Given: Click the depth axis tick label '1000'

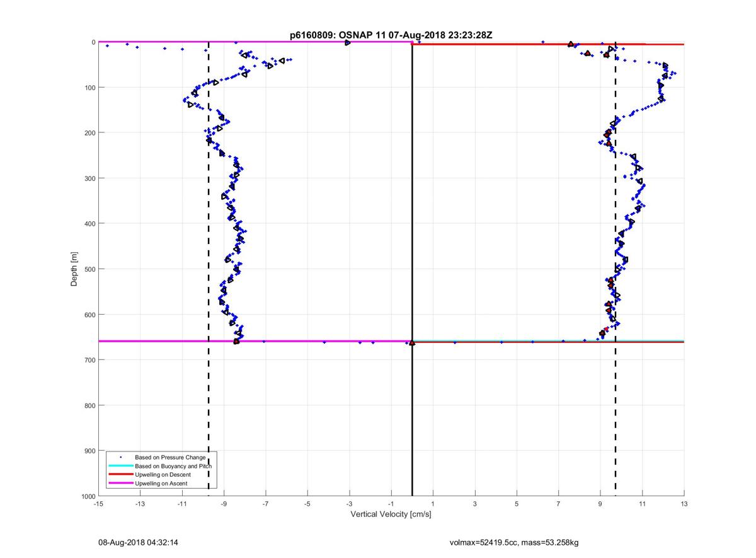Looking at the screenshot, I should click(88, 496).
